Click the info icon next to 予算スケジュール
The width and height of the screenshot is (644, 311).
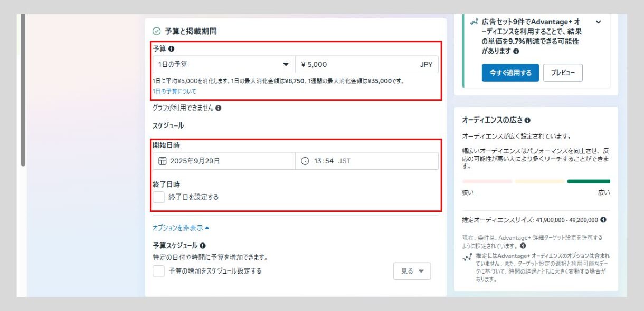click(x=203, y=246)
